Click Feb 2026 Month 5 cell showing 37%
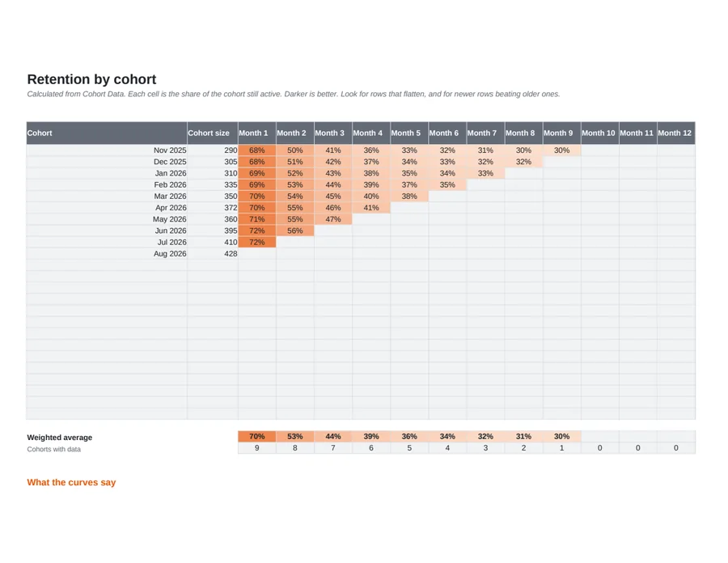 [x=409, y=184]
